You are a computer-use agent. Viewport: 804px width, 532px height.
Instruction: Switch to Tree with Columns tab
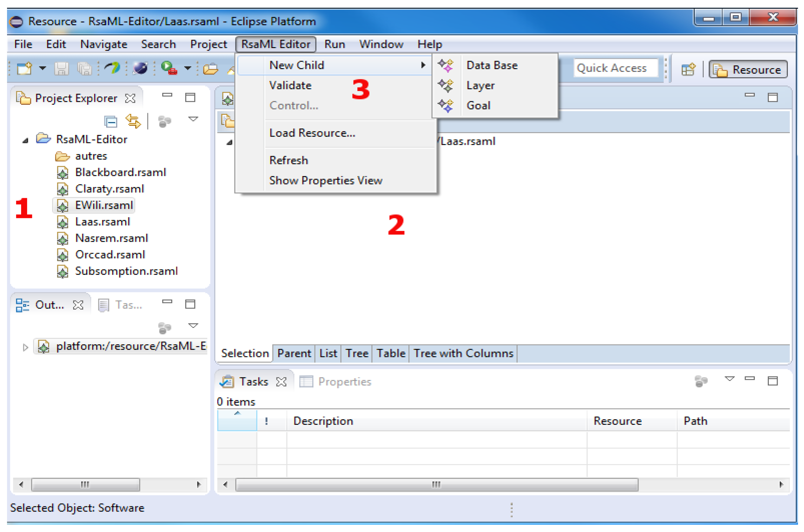(x=463, y=353)
